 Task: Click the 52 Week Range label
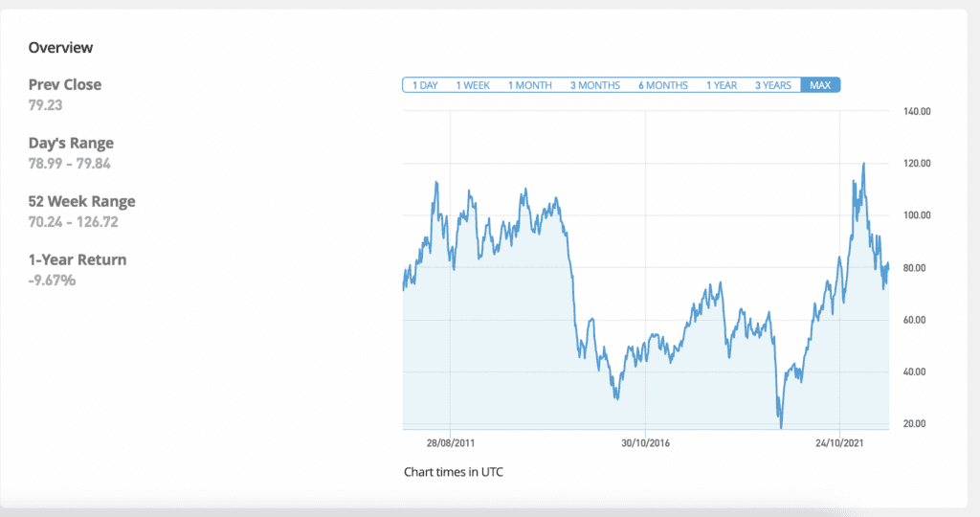tap(82, 202)
